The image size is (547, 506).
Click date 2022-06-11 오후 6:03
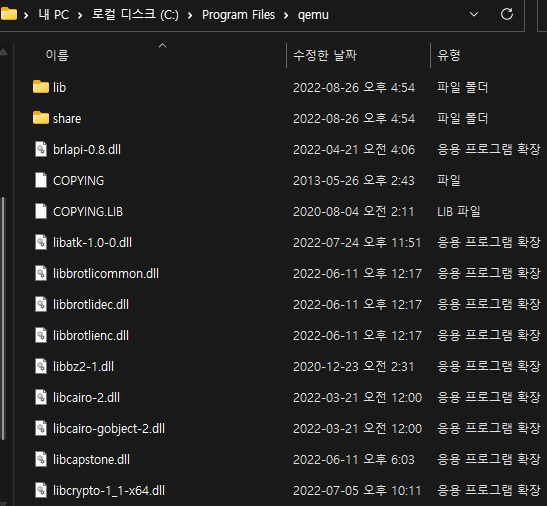[x=354, y=459]
